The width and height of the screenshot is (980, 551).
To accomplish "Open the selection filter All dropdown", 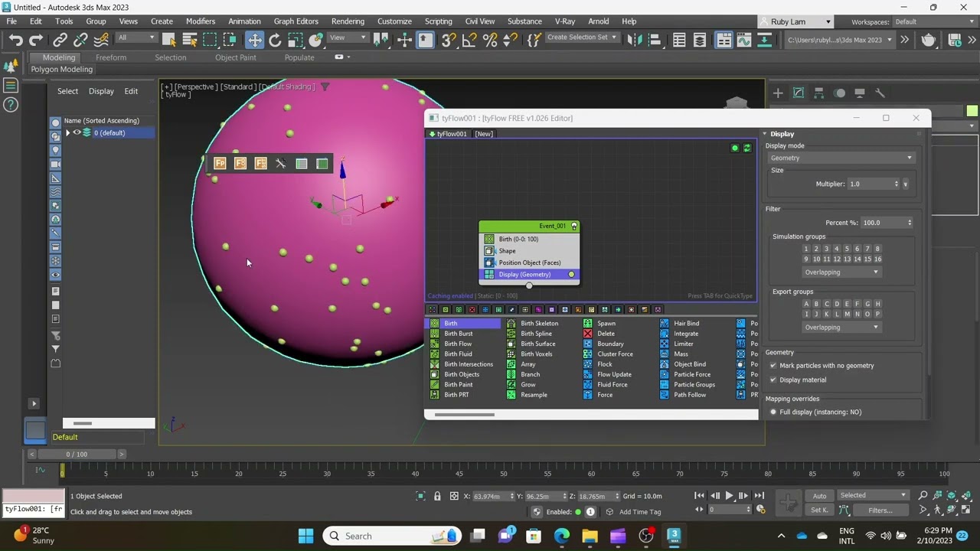I will (136, 37).
